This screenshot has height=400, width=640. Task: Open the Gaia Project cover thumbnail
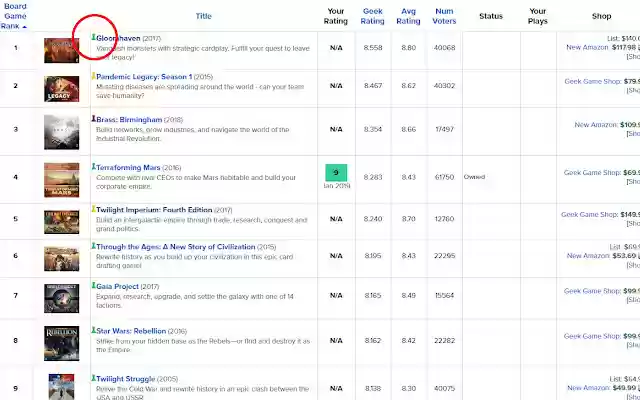62,298
